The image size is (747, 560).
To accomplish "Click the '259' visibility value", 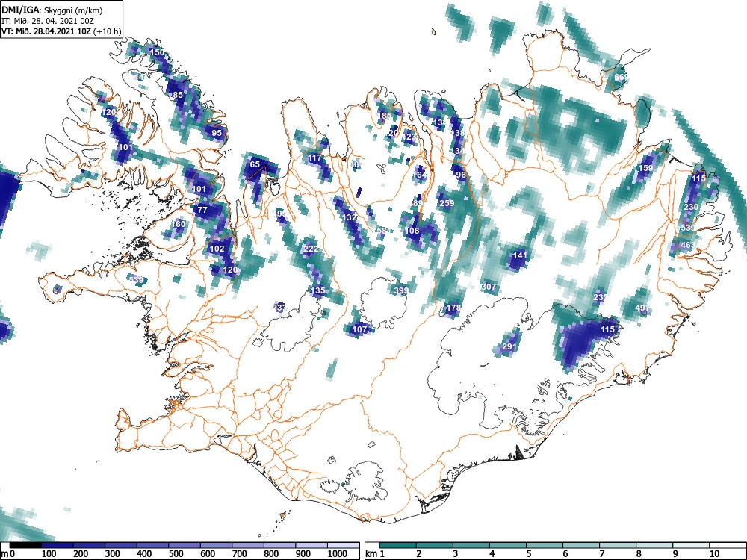I will (x=447, y=203).
